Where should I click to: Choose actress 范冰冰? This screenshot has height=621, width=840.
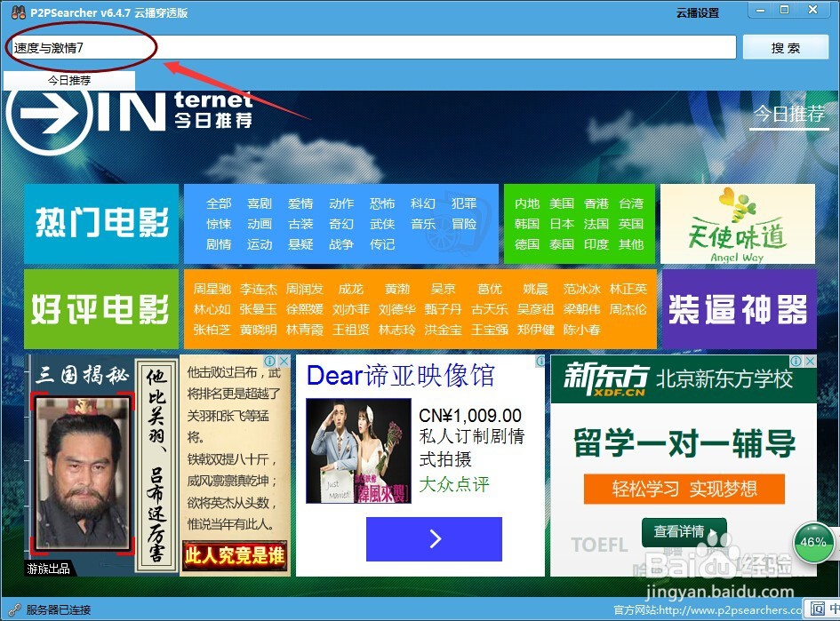tap(582, 289)
